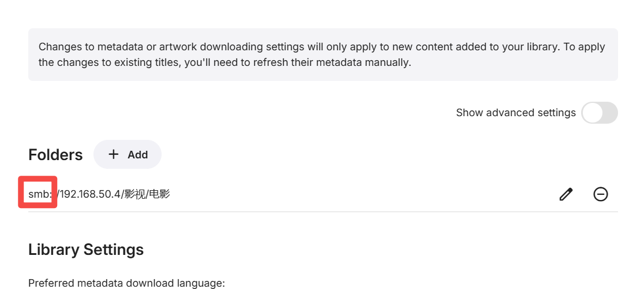
Task: Click the 192.168.50.4 address in the path
Action: [90, 194]
